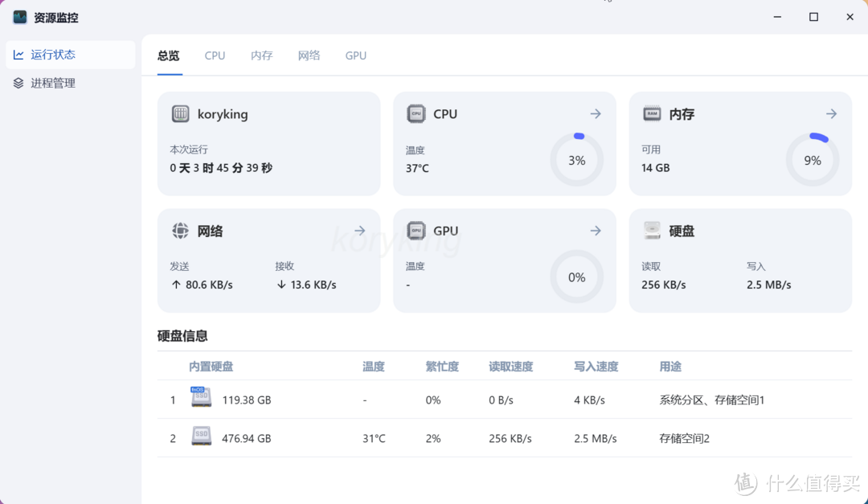Click the 硬盘信息 section header
868x504 pixels.
(x=183, y=335)
